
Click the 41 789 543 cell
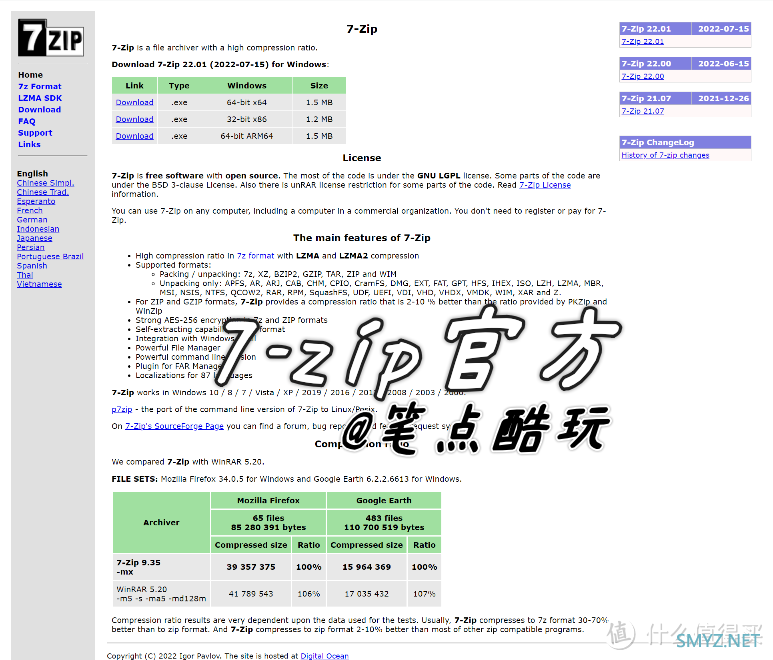tap(251, 594)
